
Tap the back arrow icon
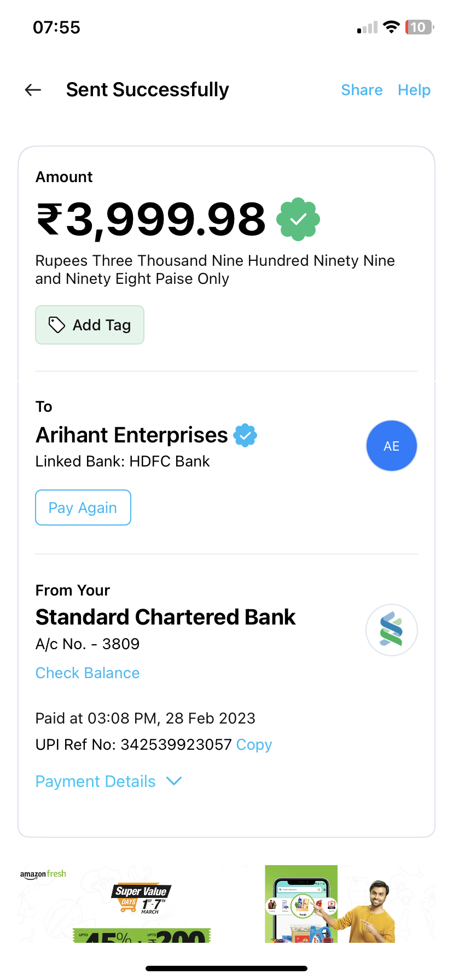tap(33, 90)
